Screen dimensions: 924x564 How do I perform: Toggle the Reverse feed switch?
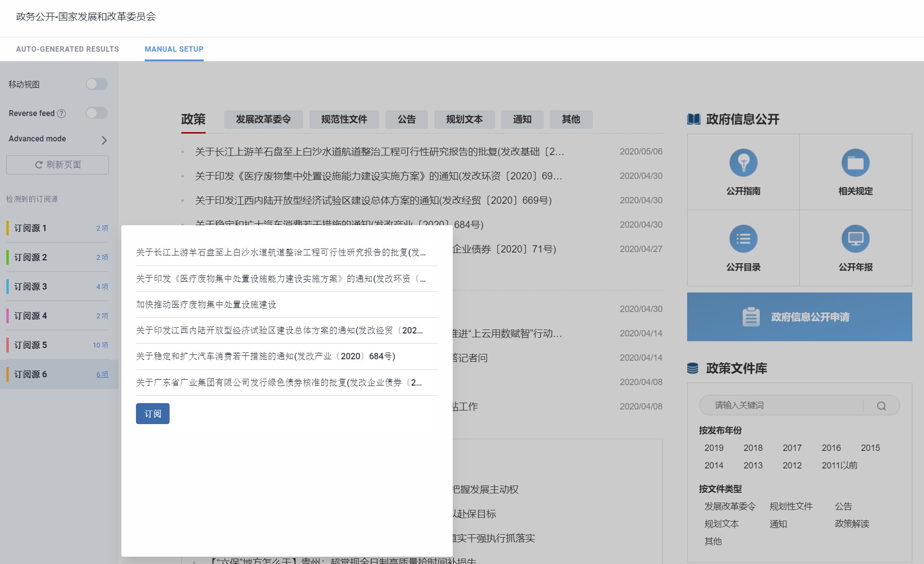(96, 113)
